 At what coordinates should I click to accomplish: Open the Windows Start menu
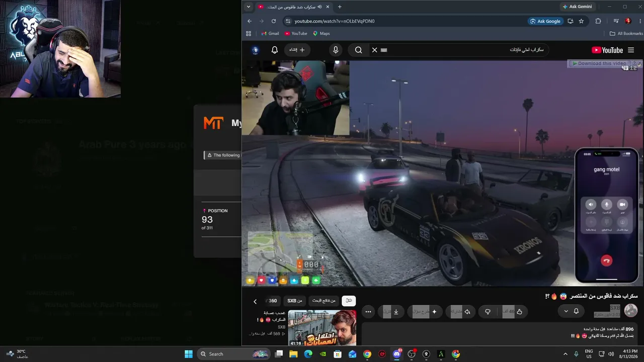coord(189,354)
